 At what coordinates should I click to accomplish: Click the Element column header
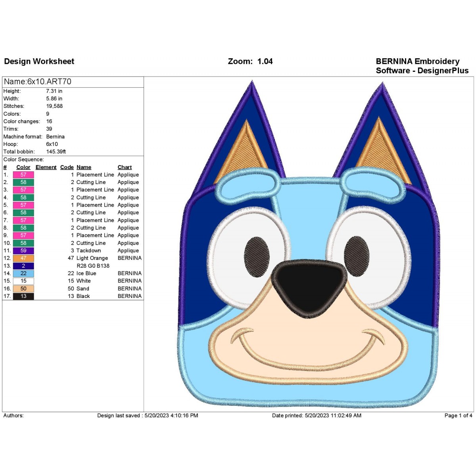[46, 167]
